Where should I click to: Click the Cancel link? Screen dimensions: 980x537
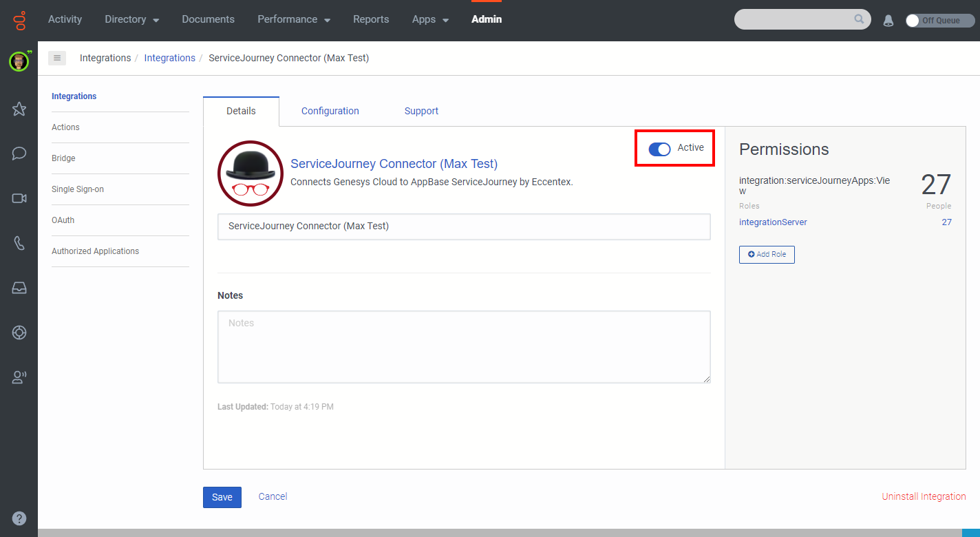273,496
